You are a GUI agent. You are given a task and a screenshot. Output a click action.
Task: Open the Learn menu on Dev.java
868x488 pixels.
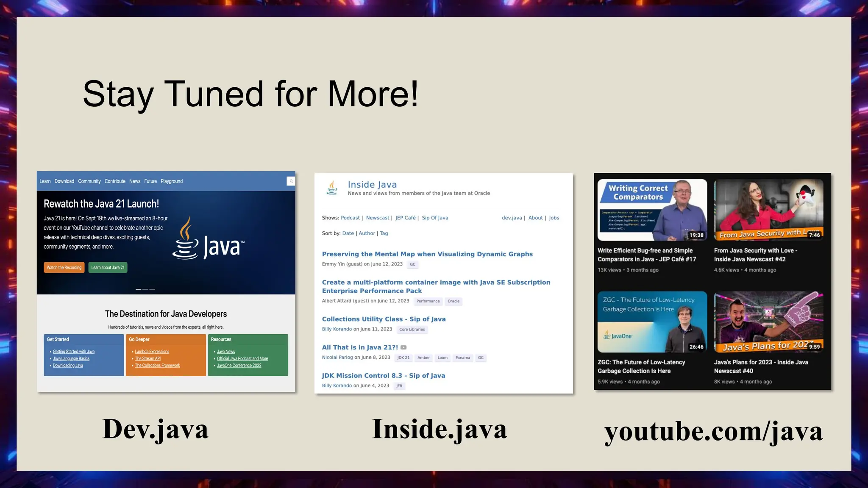[x=45, y=181]
